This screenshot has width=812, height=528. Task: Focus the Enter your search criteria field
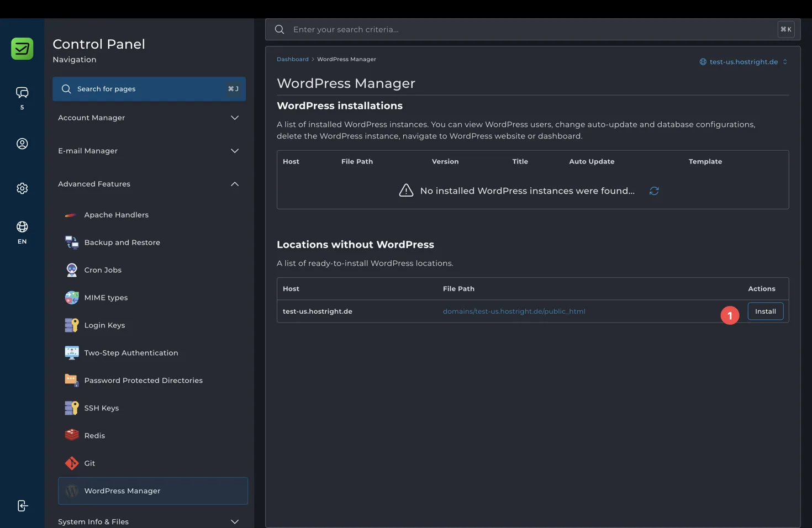[x=532, y=29]
